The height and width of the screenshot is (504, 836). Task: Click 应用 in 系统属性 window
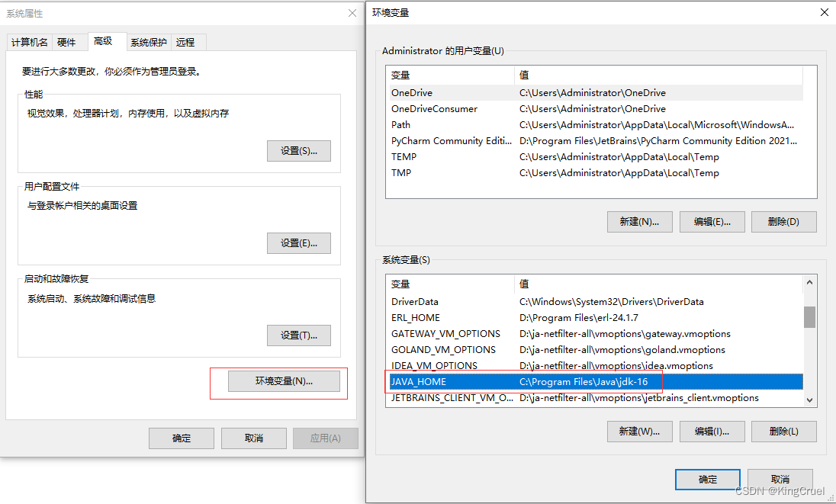[325, 438]
